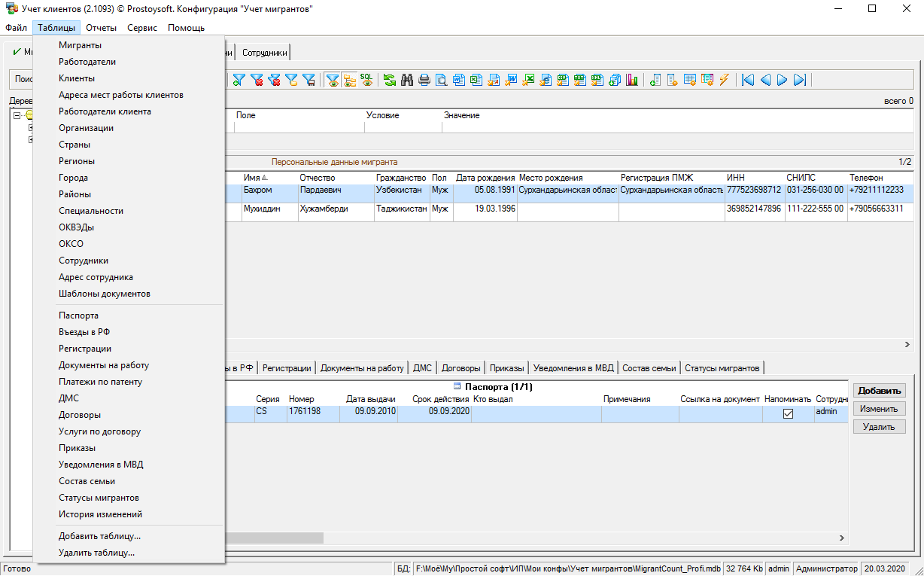The image size is (924, 576).
Task: Jump to first record arrow icon
Action: pyautogui.click(x=747, y=80)
